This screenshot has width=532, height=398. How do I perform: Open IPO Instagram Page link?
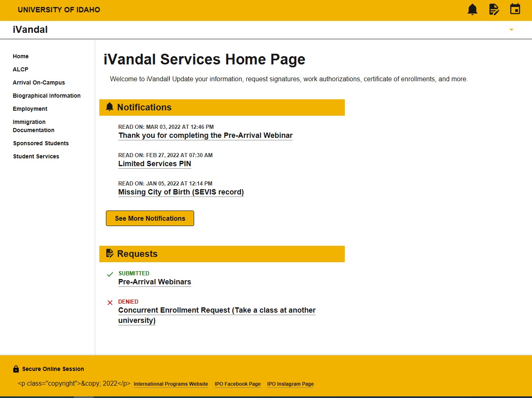(290, 384)
